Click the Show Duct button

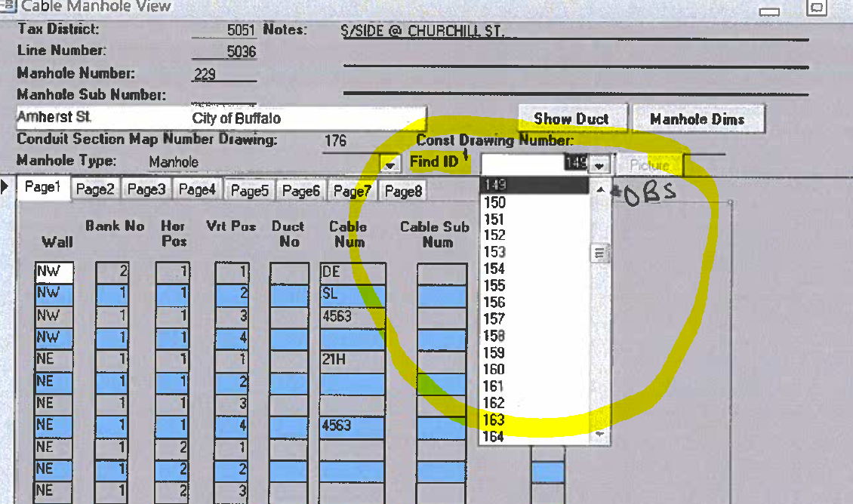pos(572,119)
